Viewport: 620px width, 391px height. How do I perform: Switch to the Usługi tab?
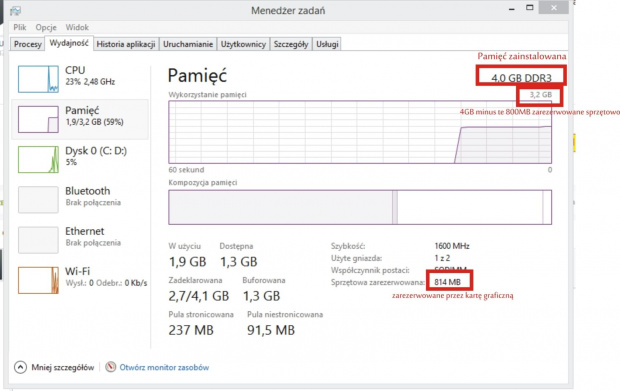[327, 44]
